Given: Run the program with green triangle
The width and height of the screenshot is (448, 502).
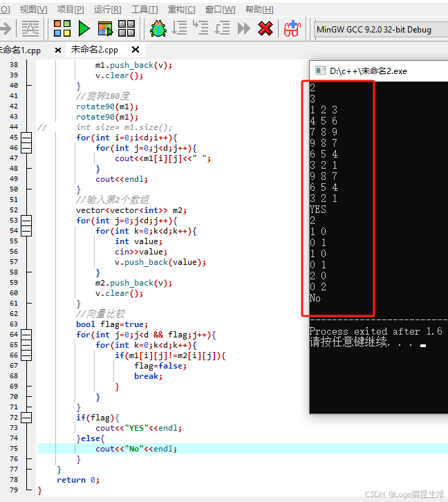Looking at the screenshot, I should coord(84,28).
